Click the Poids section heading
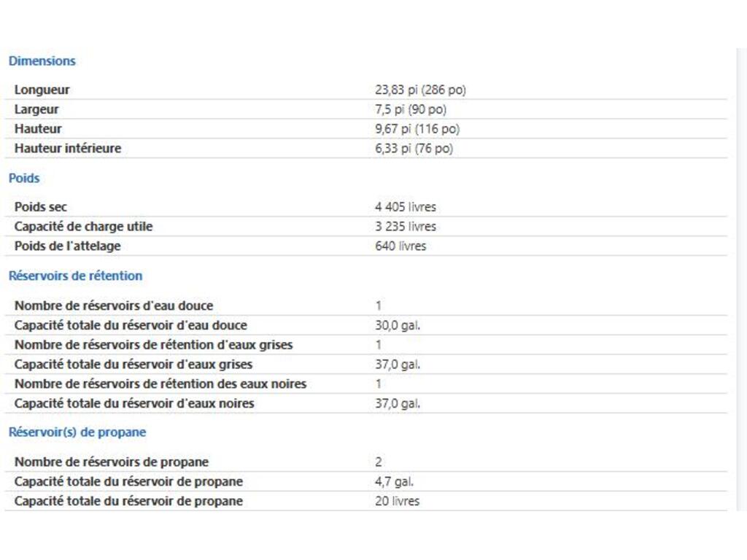The height and width of the screenshot is (560, 747). coord(24,178)
